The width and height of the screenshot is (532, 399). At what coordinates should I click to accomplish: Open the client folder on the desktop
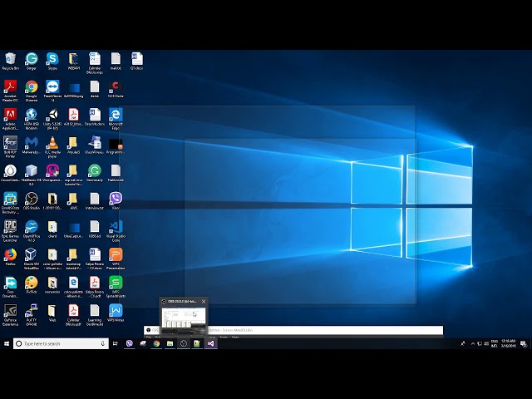[52, 229]
